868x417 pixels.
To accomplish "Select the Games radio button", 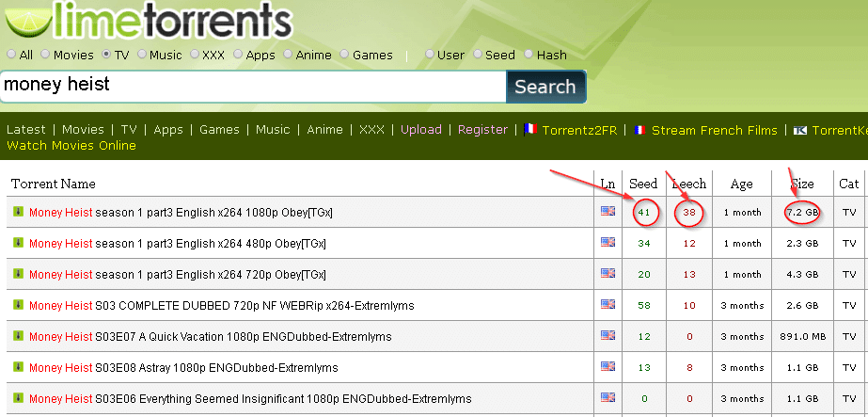I will pyautogui.click(x=344, y=55).
